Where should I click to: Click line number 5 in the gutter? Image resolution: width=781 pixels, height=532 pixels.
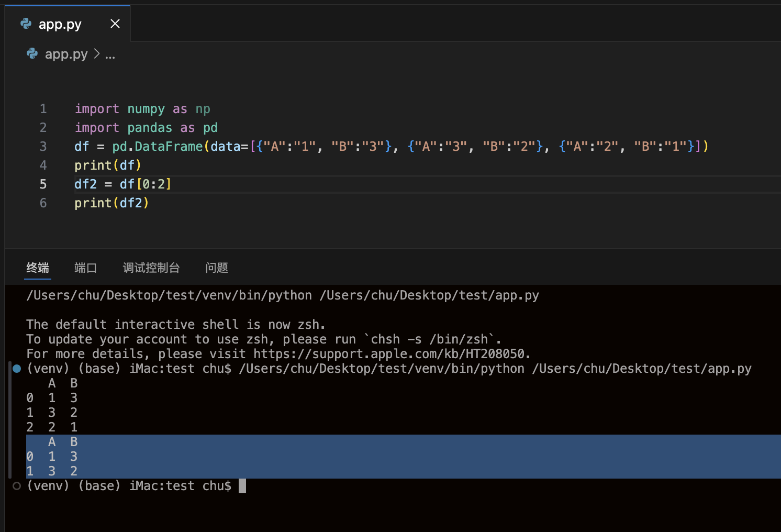(x=43, y=184)
